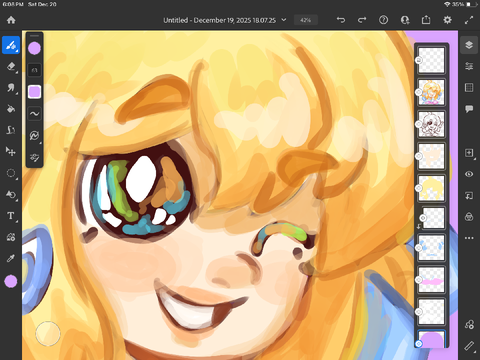480x360 pixels.
Task: Select the full-color character layer thumbnail
Action: click(x=431, y=92)
